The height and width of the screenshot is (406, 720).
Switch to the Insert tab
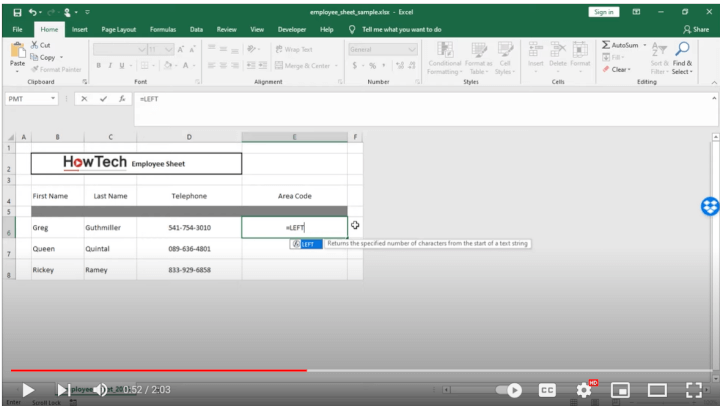click(79, 29)
